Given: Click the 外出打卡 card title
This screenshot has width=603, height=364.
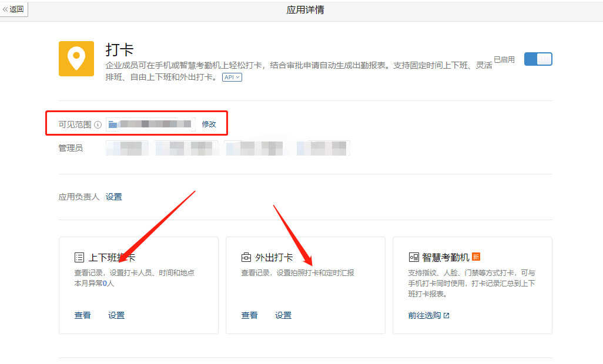Looking at the screenshot, I should [274, 257].
